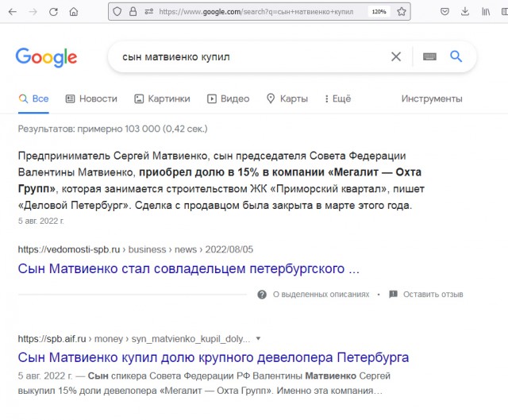The image size is (508, 420).
Task: Open Инструменты search tools
Action: (432, 98)
